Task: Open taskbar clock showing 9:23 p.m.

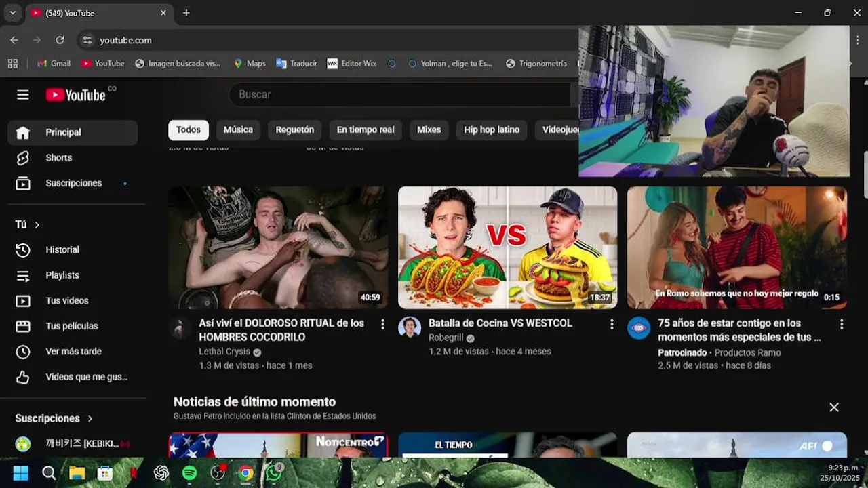Action: pyautogui.click(x=840, y=473)
